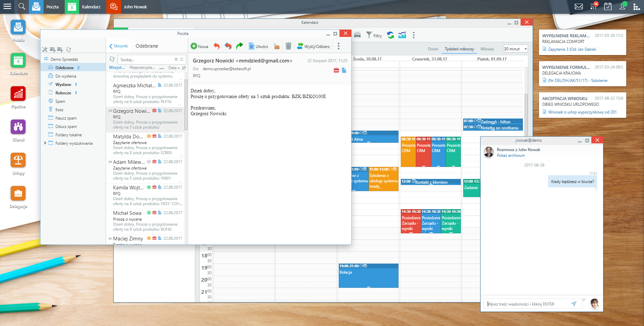Screen dimensions: 644x326
Task: Open the envelope messages icon in top bar
Action: pos(579,6)
